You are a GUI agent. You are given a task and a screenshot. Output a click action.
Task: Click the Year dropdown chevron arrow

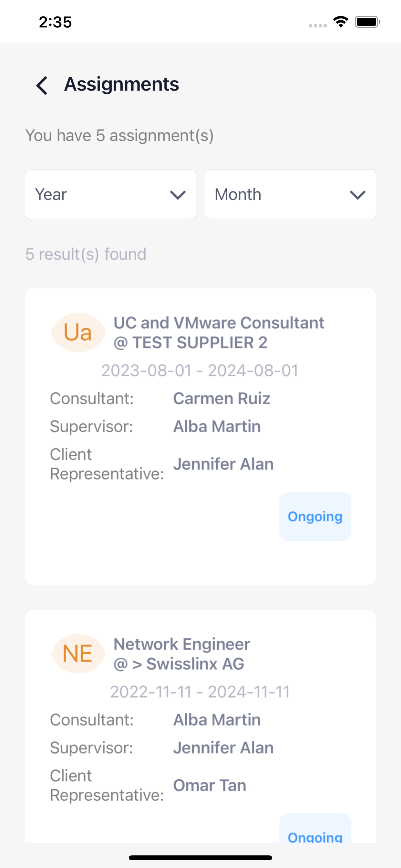178,195
